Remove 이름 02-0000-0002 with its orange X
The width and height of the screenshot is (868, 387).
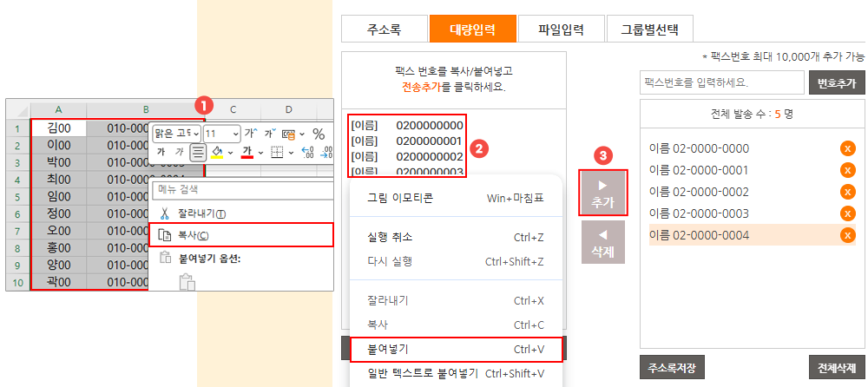848,192
